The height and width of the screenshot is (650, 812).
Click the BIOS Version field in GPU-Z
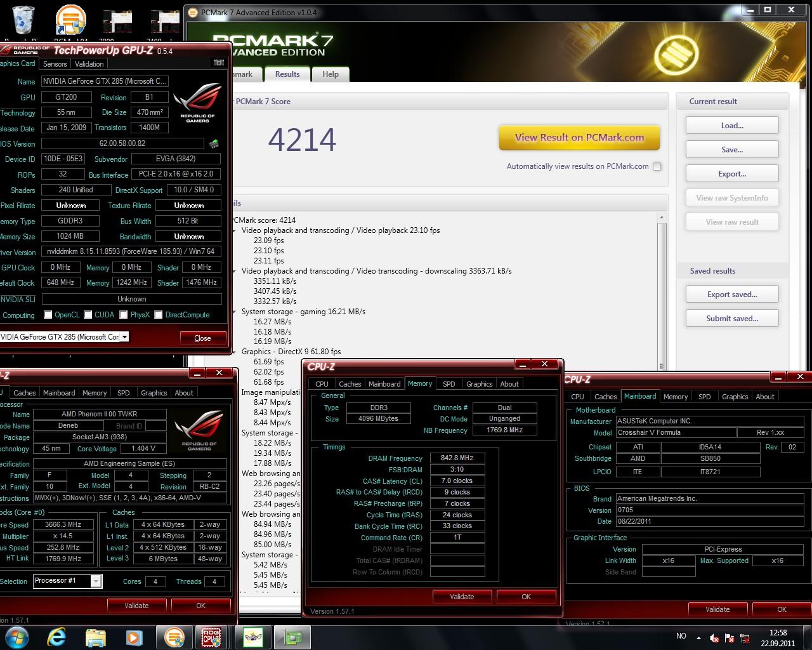[x=122, y=143]
